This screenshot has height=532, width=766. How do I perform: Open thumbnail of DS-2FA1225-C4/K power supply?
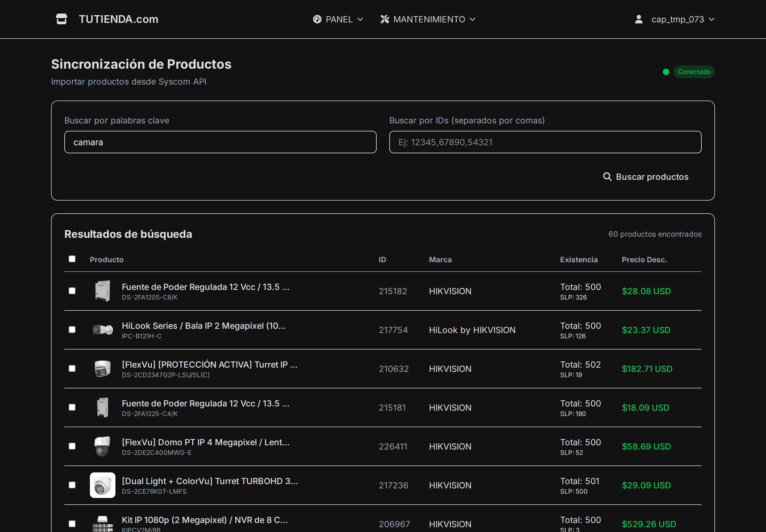[103, 408]
